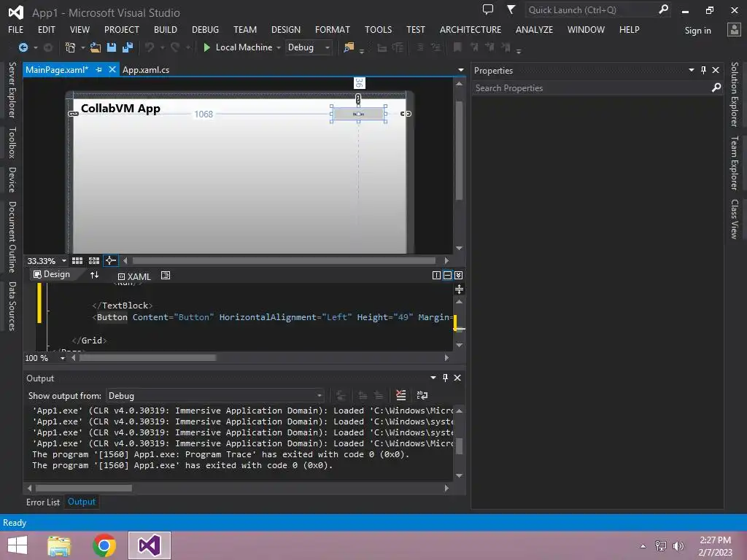Screen dimensions: 747x560
Task: Open the dropdown arrow beside the New Project icon
Action: click(82, 47)
